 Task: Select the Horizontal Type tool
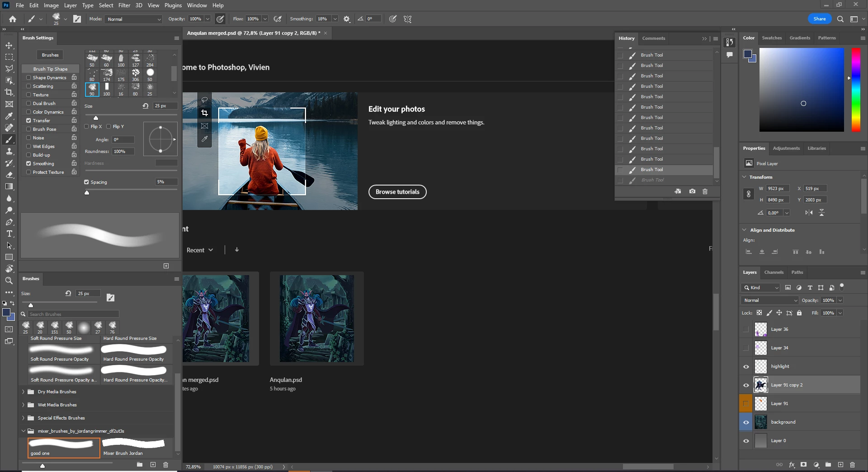[x=9, y=234]
